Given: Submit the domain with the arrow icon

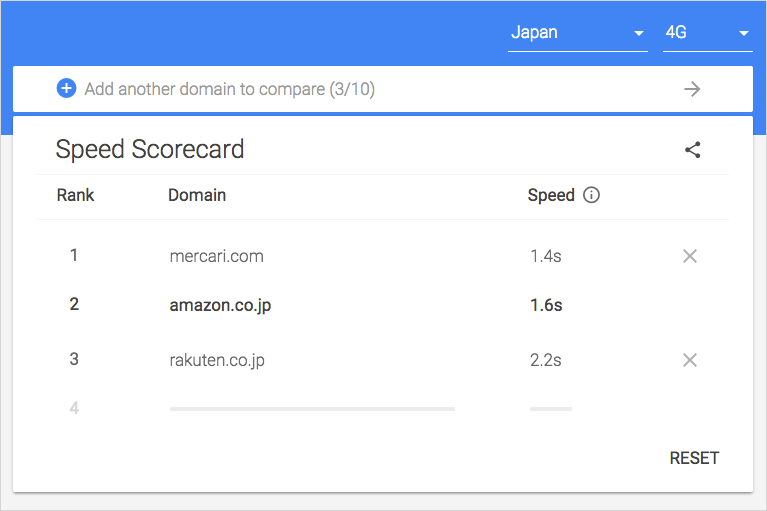Looking at the screenshot, I should click(692, 89).
